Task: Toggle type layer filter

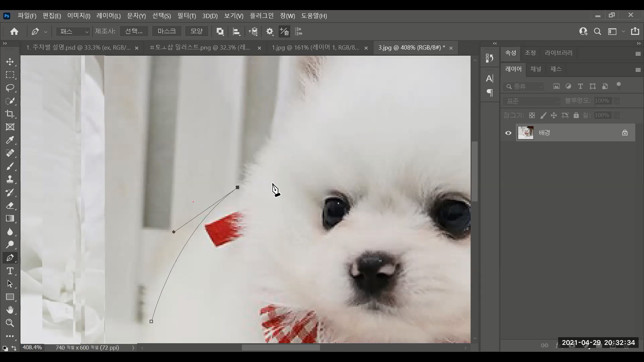Action: 580,86
